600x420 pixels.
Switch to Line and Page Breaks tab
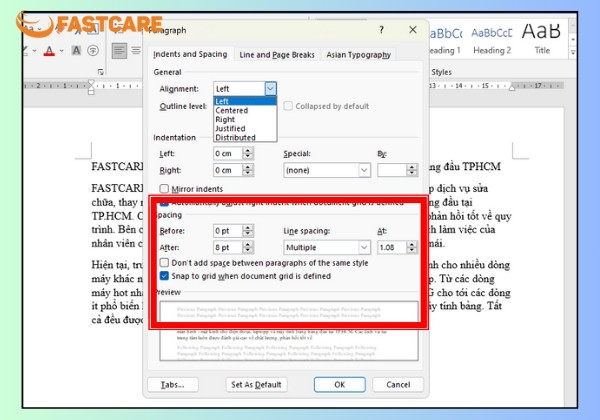277,55
